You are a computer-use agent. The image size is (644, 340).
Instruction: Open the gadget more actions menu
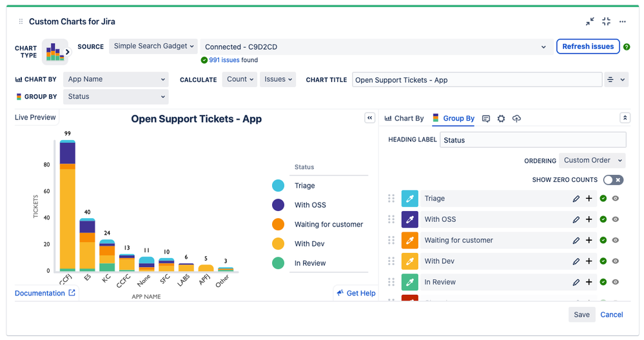(623, 22)
